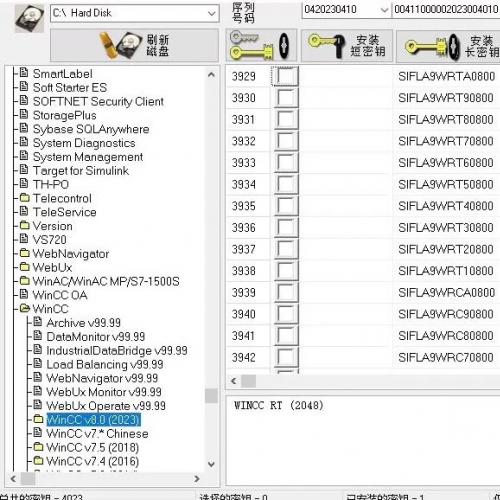Select license name SIFLA9WRTA0800
The width and height of the screenshot is (500, 500).
[446, 76]
